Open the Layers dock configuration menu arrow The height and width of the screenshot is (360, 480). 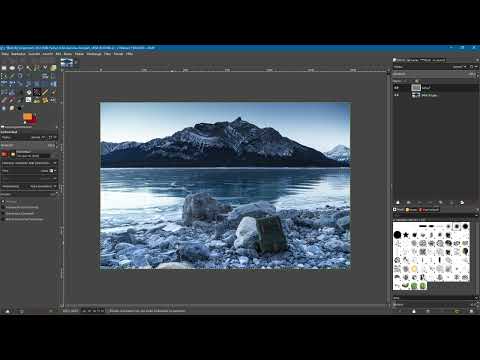(477, 60)
